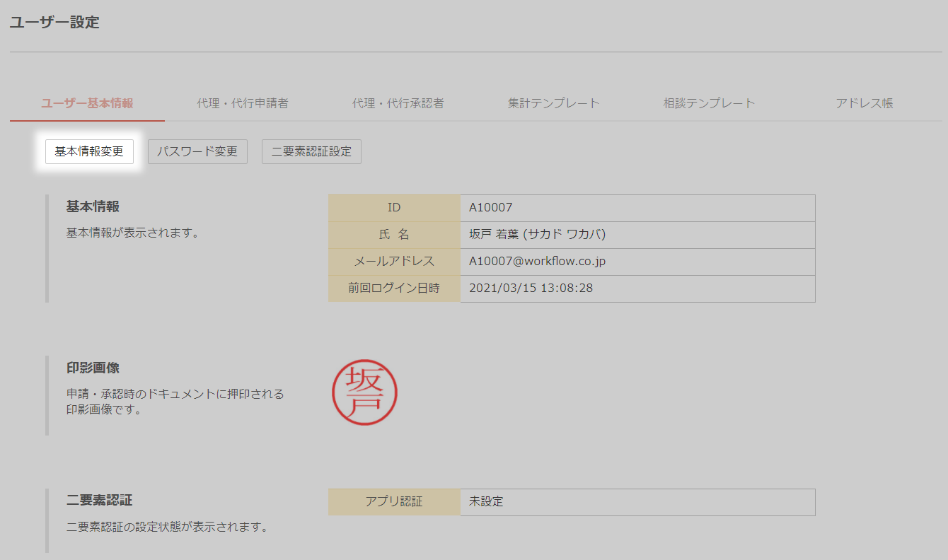
Task: Show the アドレス帳 tab
Action: (x=864, y=103)
